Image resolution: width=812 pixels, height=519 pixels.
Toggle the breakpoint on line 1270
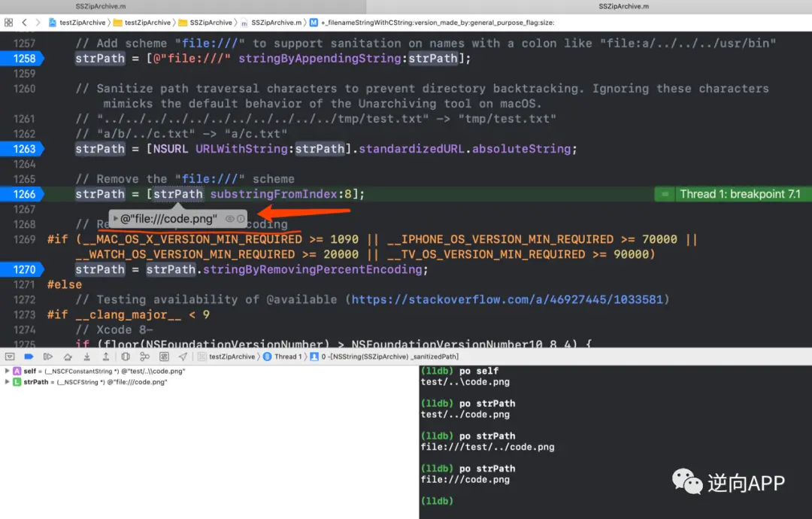(x=23, y=269)
